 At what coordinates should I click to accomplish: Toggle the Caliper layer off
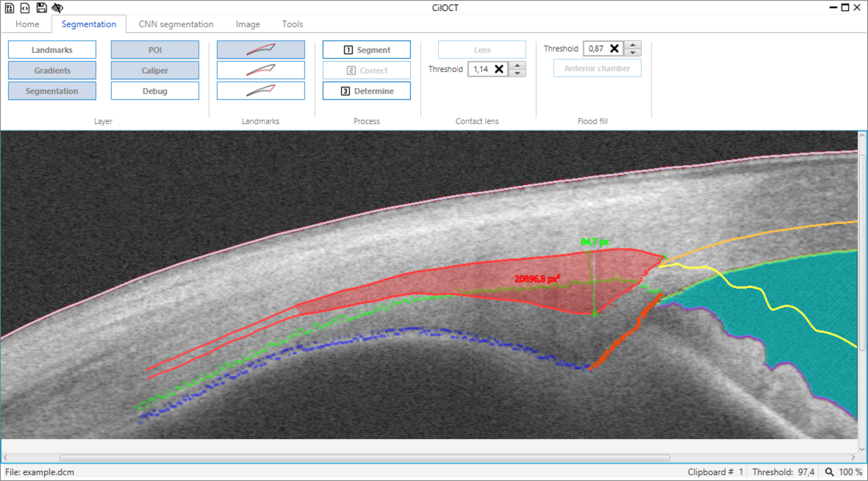pos(155,70)
